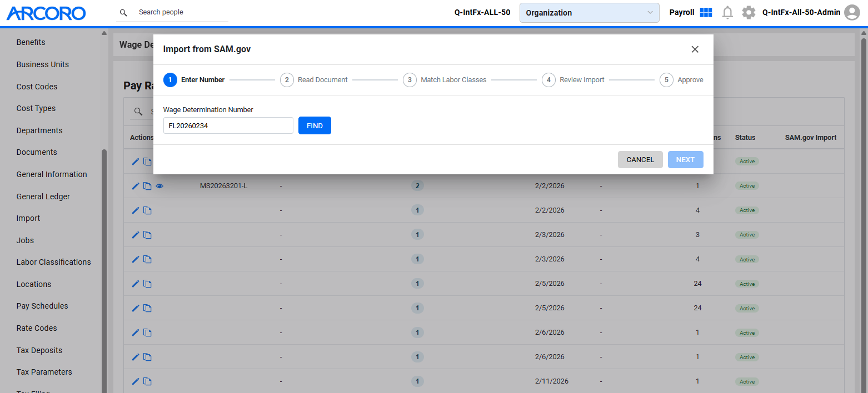Open Business Units in the sidebar
Screen dimensions: 868x393
[x=43, y=64]
